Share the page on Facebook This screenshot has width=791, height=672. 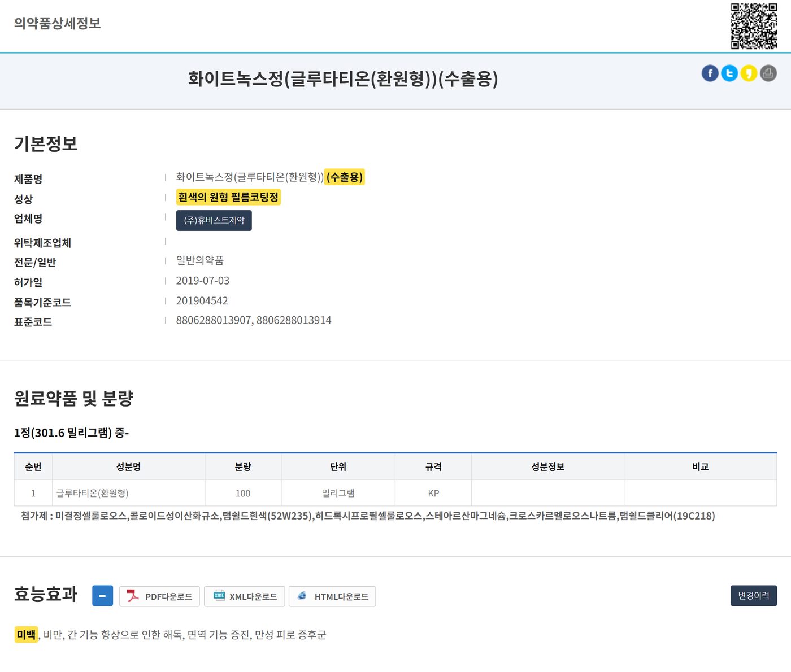pos(710,73)
